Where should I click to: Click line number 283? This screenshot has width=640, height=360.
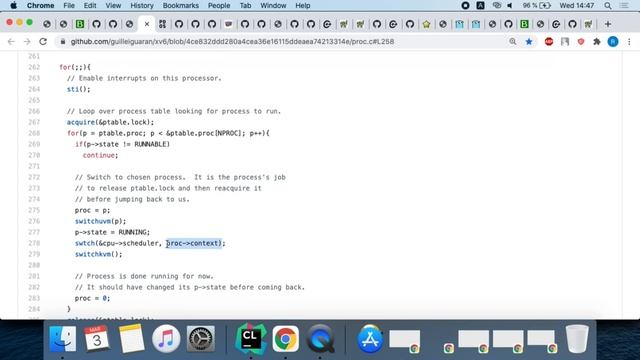34,298
